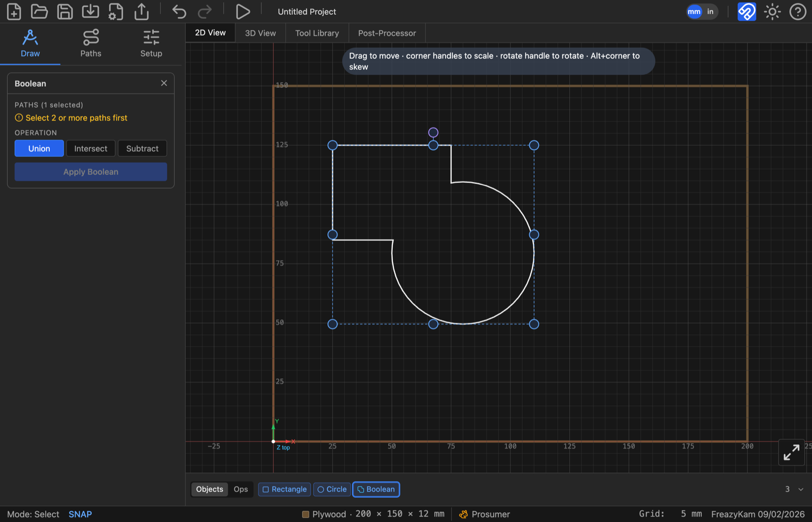Open help with the question mark icon

point(798,11)
